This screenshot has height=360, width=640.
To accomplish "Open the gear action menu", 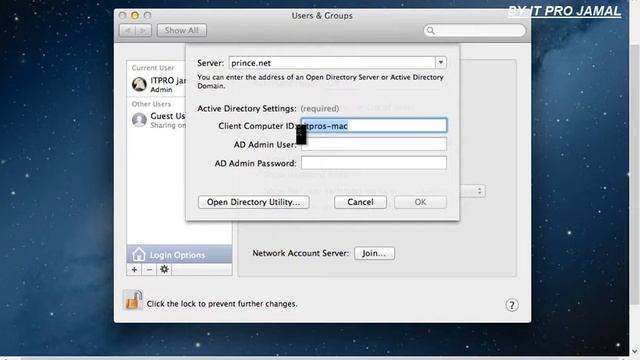I will [164, 269].
